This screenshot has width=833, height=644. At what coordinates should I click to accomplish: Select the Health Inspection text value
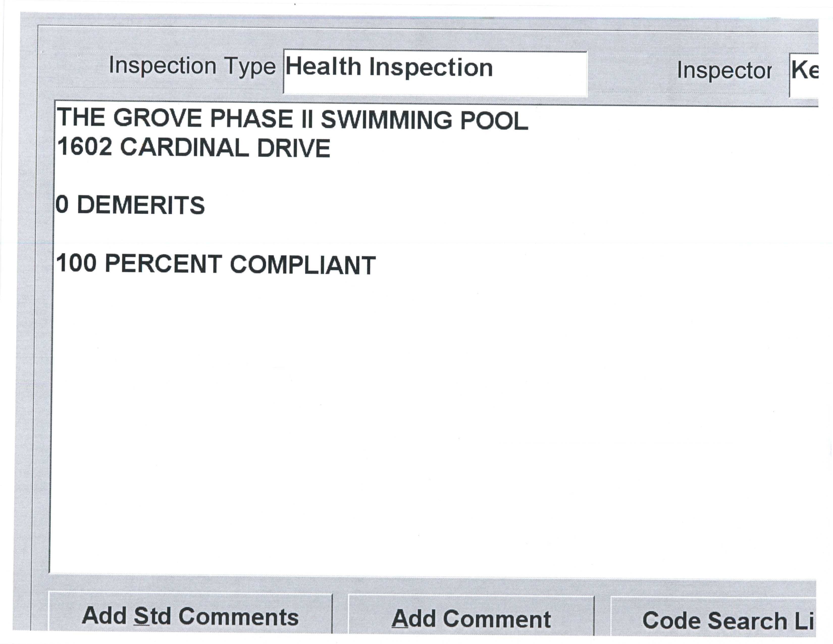[x=389, y=67]
